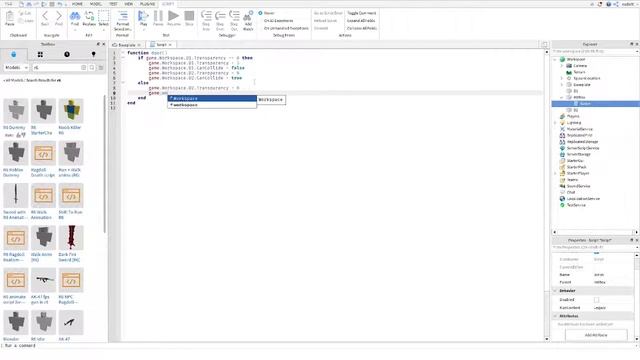Click the Add Attribute button
The width and height of the screenshot is (640, 360).
click(596, 335)
